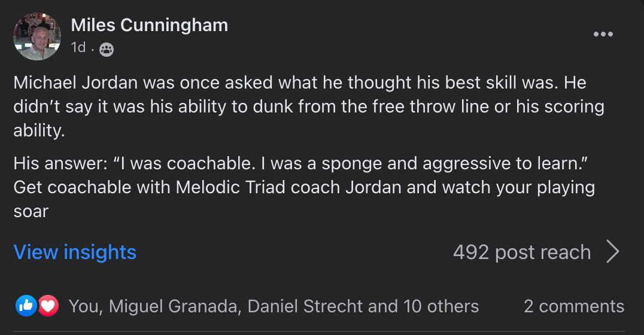Click the opening line starting "Michael Jordan was once asked"
Screen dimensions: 644x335
click(x=299, y=83)
